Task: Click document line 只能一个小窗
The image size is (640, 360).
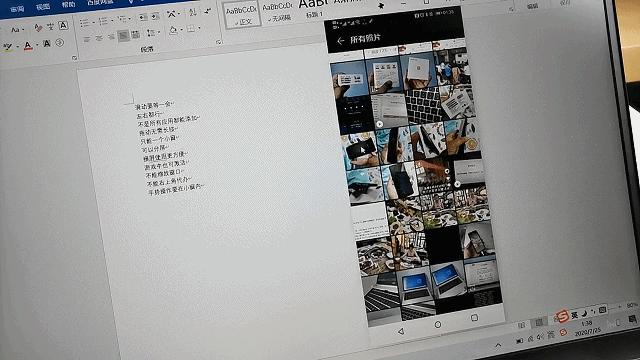Action: (158, 139)
